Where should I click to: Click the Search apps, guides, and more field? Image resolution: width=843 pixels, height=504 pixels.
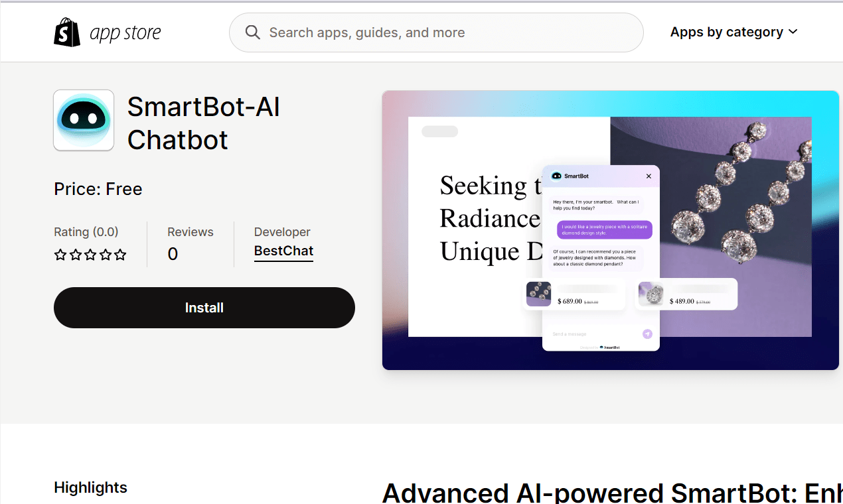[436, 32]
